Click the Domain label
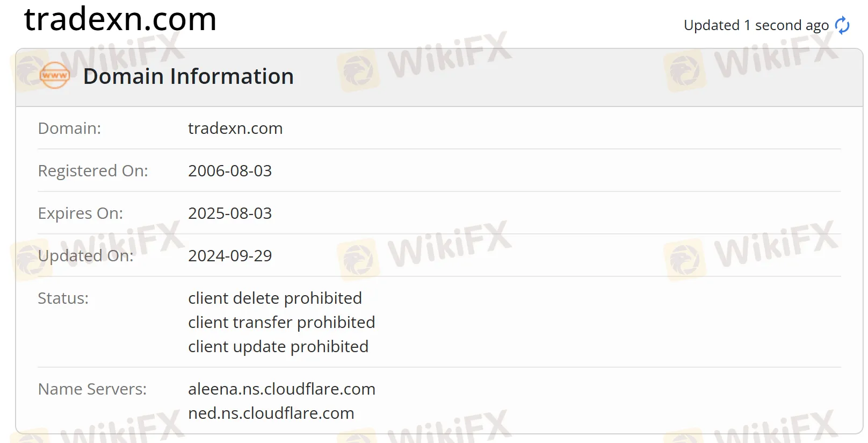Viewport: 868px width, 443px height. tap(69, 128)
